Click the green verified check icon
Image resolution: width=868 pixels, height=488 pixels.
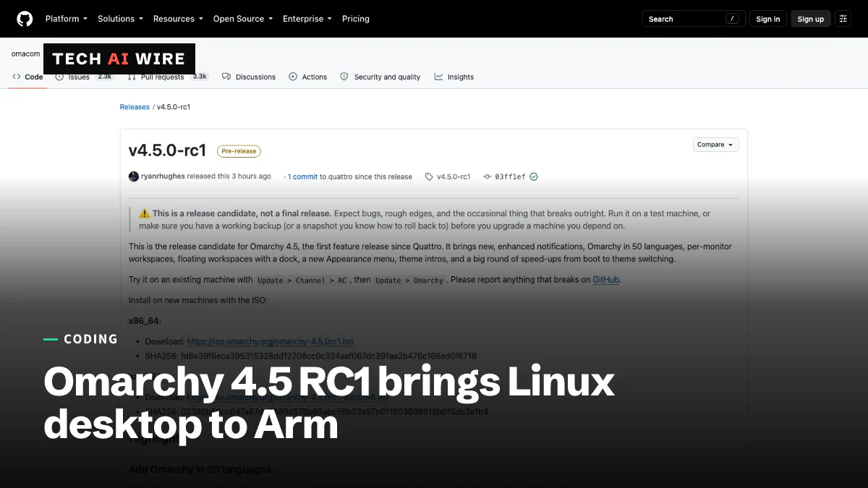point(534,176)
